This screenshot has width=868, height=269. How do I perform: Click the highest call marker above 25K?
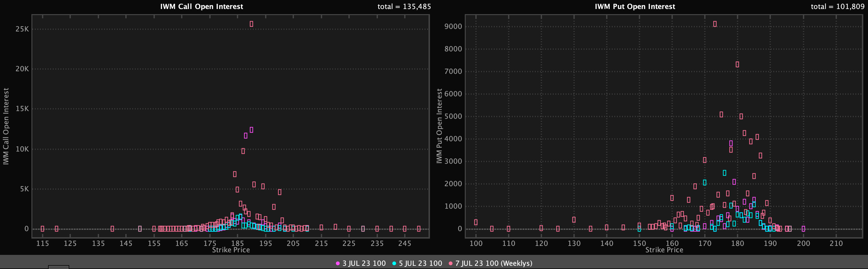click(251, 24)
